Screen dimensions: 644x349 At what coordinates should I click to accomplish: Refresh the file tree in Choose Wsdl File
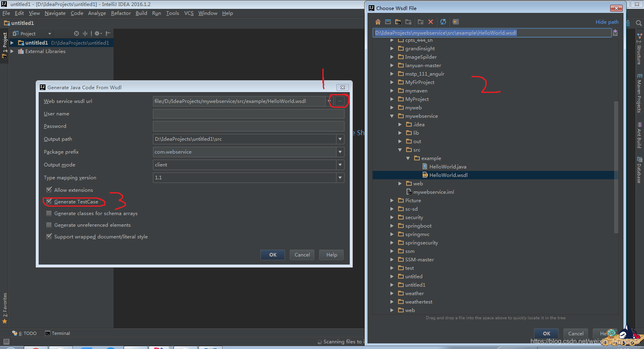443,22
